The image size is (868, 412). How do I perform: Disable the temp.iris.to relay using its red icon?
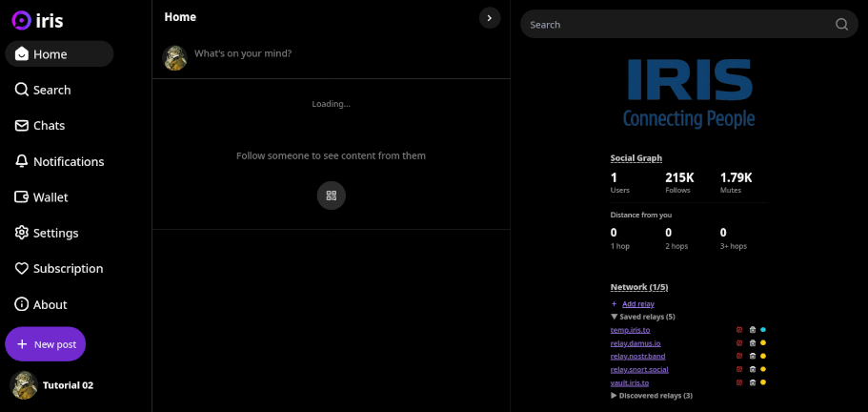[x=739, y=329]
